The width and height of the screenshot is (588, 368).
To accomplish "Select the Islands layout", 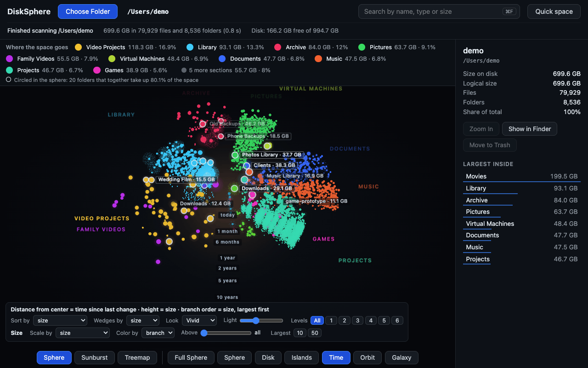I will coord(302,357).
